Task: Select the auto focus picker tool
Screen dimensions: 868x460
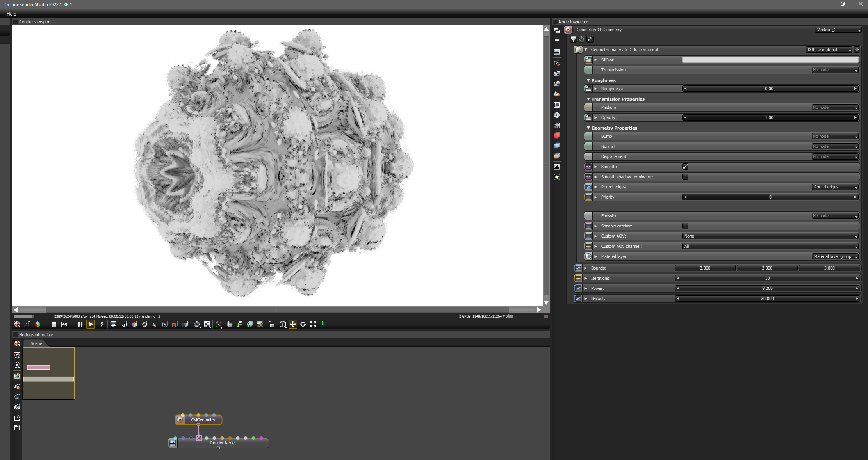Action: pos(124,324)
